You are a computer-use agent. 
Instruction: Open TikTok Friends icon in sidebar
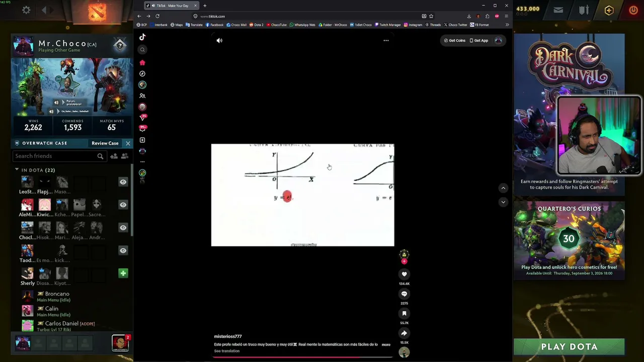[x=142, y=96]
